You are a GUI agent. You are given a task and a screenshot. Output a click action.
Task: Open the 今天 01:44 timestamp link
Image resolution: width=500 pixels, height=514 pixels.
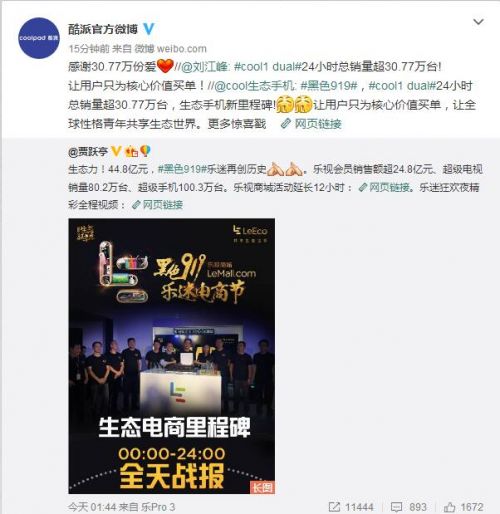(x=92, y=507)
